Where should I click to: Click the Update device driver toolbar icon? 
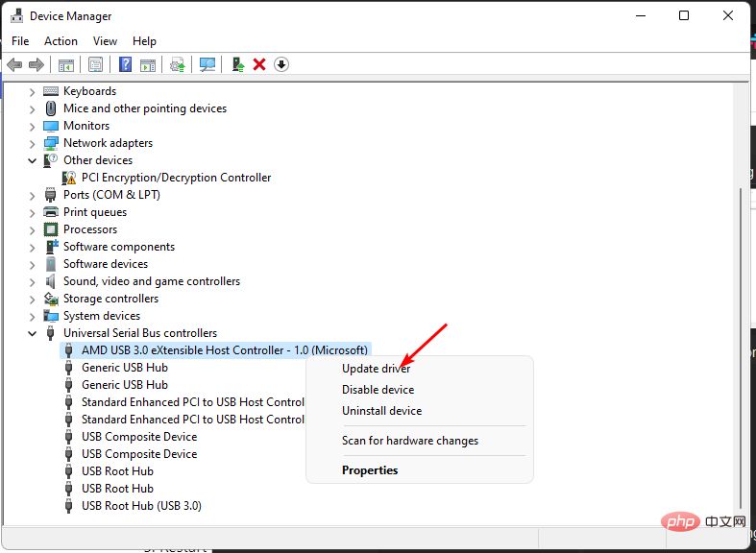[237, 64]
